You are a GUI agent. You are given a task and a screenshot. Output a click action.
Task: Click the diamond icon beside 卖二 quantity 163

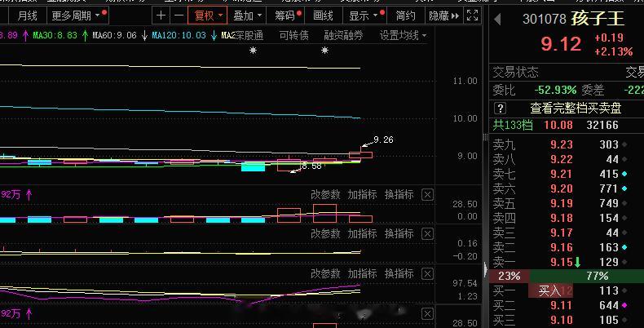tap(624, 247)
